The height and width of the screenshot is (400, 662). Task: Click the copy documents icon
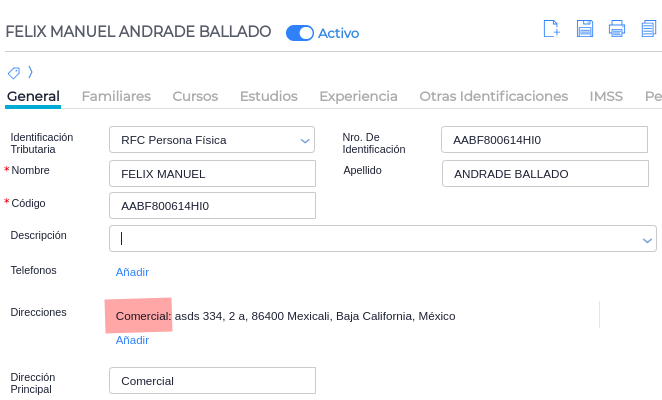coord(649,29)
